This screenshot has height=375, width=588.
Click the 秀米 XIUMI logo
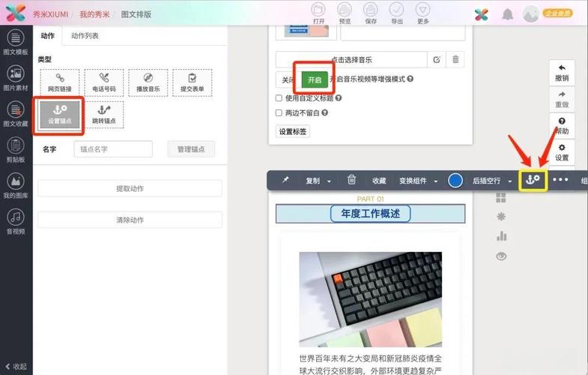point(16,13)
